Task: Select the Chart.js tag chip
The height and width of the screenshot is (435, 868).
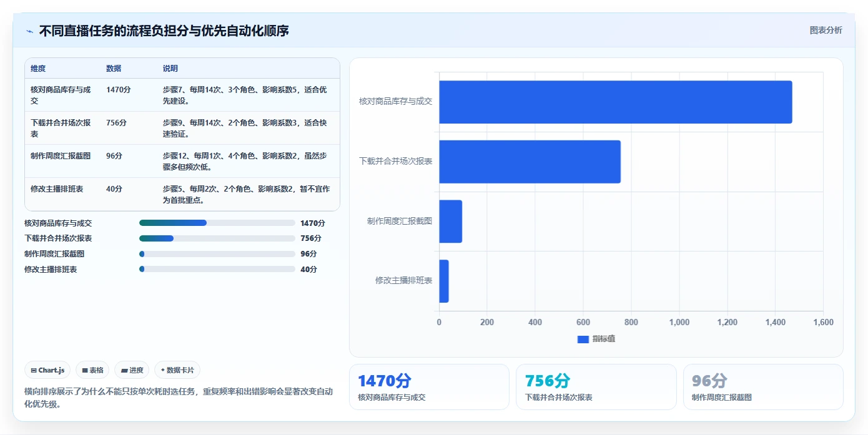Action: (48, 370)
